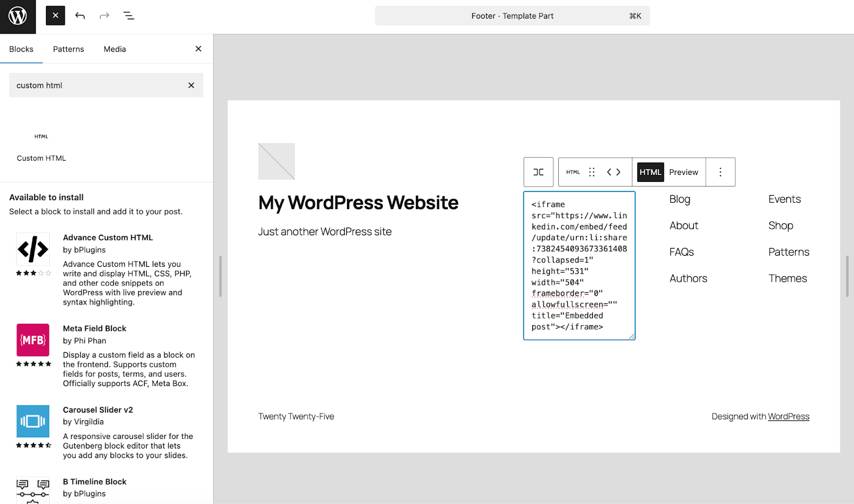Click the Carousel Slider v2 blue icon

tap(33, 421)
